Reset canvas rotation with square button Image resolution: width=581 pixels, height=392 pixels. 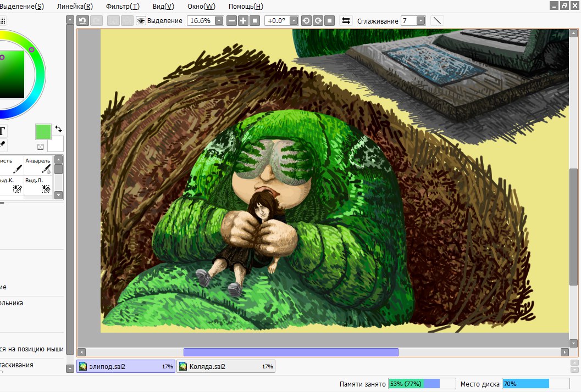(329, 21)
